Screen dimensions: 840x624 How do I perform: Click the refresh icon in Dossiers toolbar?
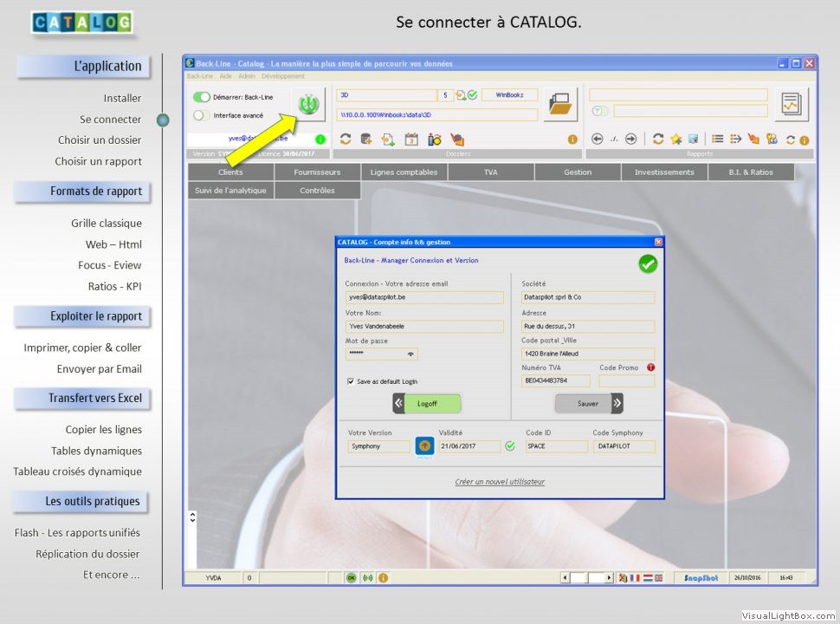[x=346, y=140]
